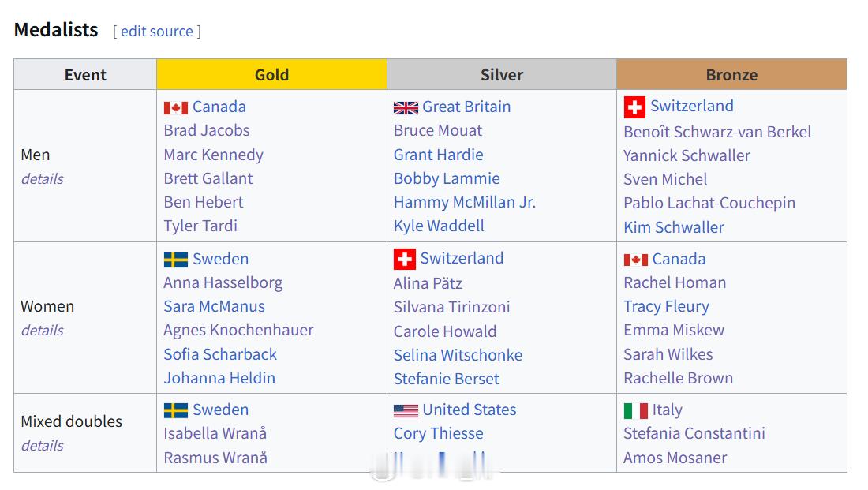The height and width of the screenshot is (490, 868).
Task: Open details link under Mixed doubles
Action: tap(42, 446)
